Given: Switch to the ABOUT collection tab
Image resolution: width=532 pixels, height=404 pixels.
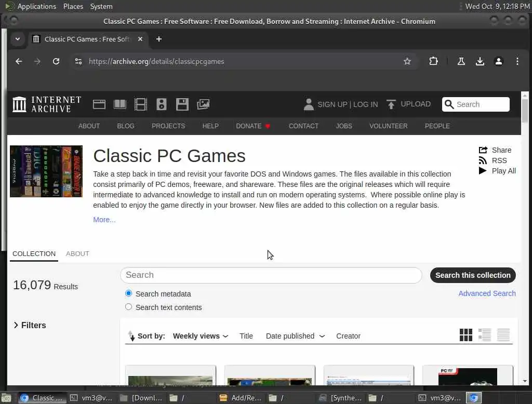Looking at the screenshot, I should (77, 254).
